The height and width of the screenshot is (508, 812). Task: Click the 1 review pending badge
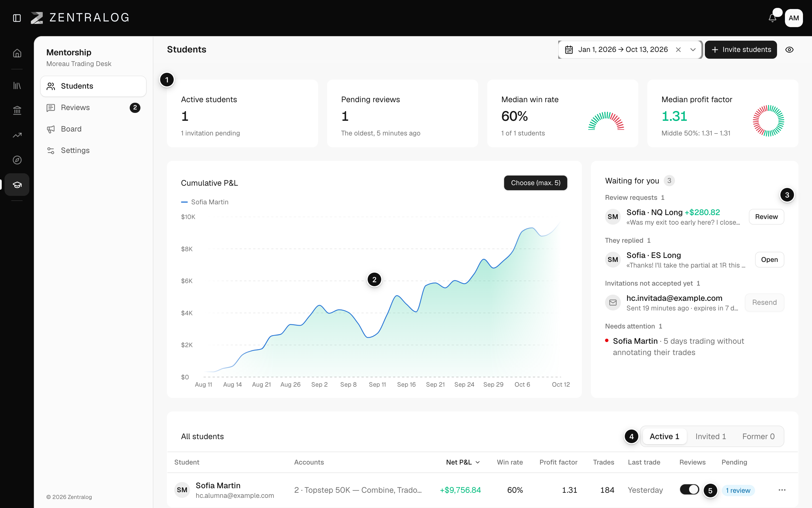(x=738, y=491)
